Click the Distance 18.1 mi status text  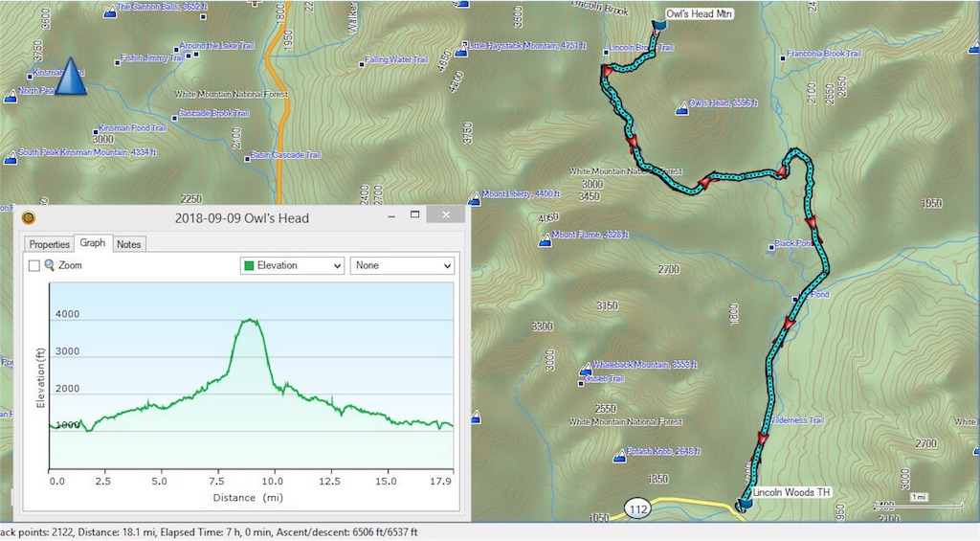pyautogui.click(x=116, y=532)
